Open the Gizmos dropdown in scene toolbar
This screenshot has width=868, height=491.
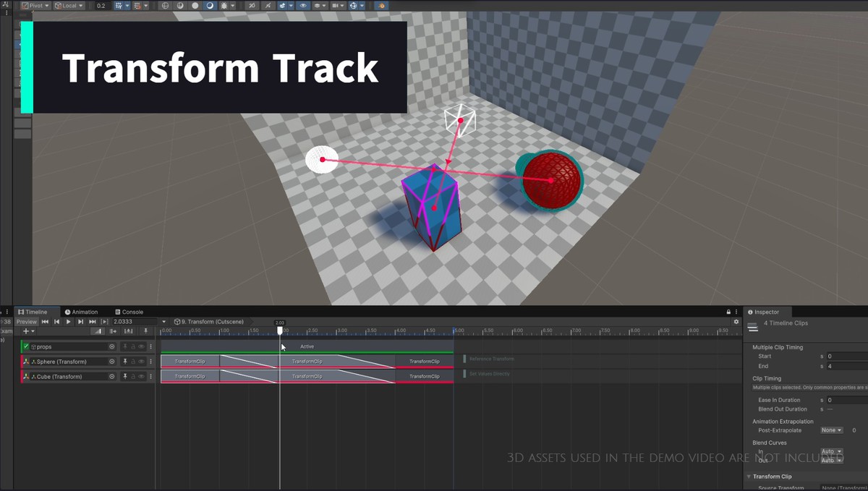click(362, 6)
